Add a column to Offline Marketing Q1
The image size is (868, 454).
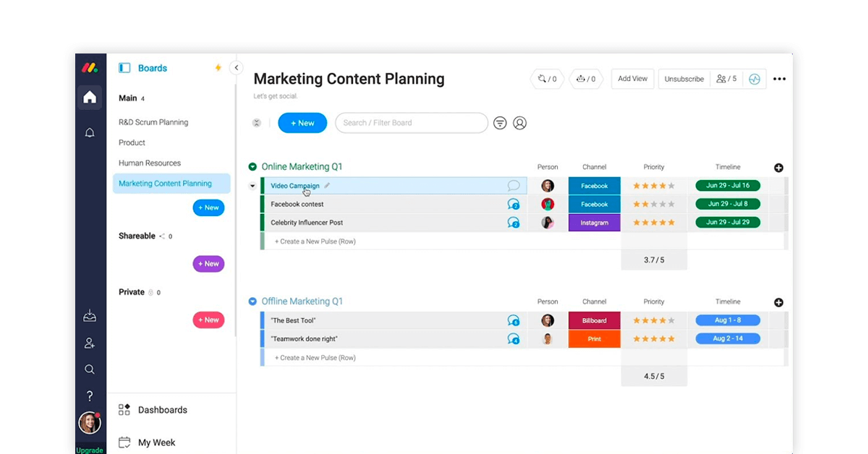coord(778,302)
